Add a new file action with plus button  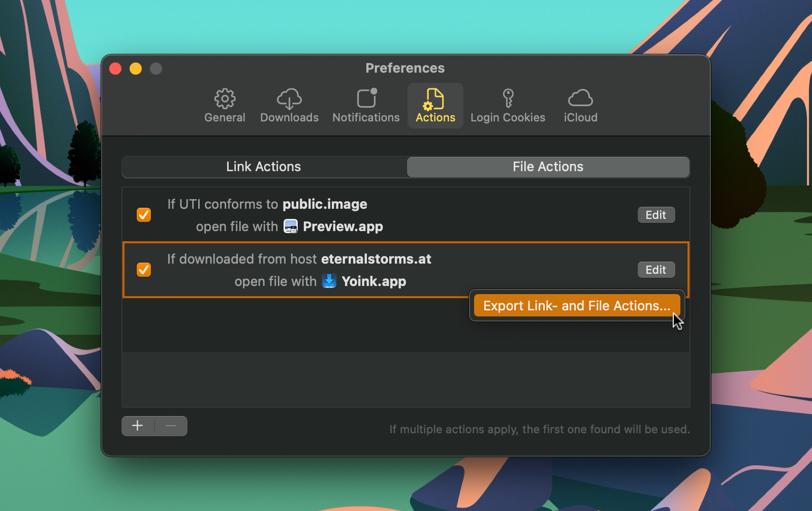coord(138,426)
